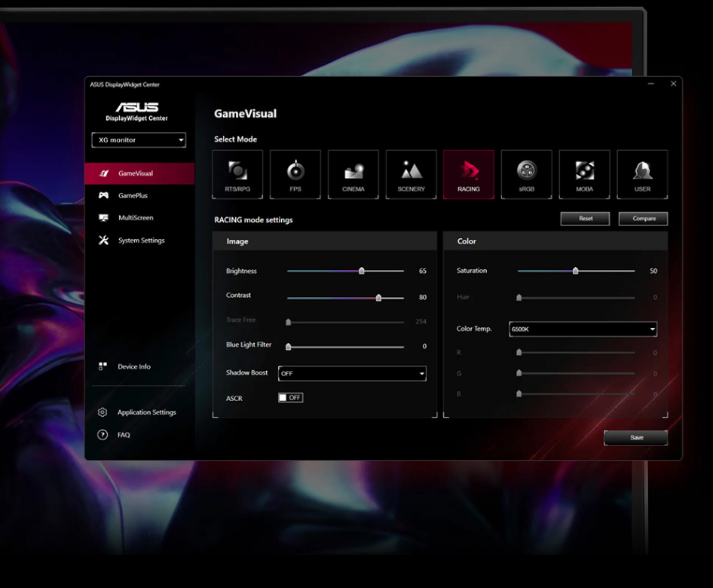The image size is (713, 588).
Task: Select the RACING mode icon
Action: pos(469,174)
